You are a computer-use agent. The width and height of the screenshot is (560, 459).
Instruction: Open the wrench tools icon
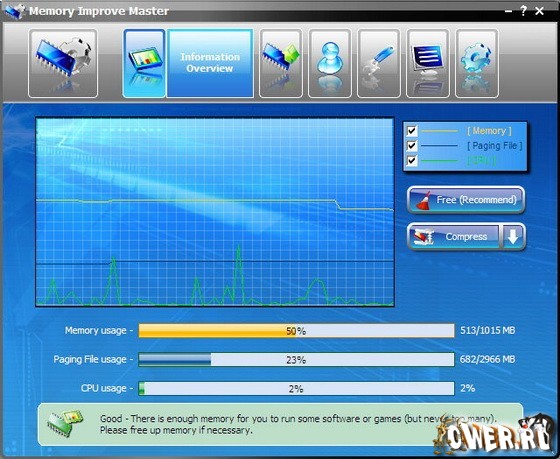tap(379, 63)
